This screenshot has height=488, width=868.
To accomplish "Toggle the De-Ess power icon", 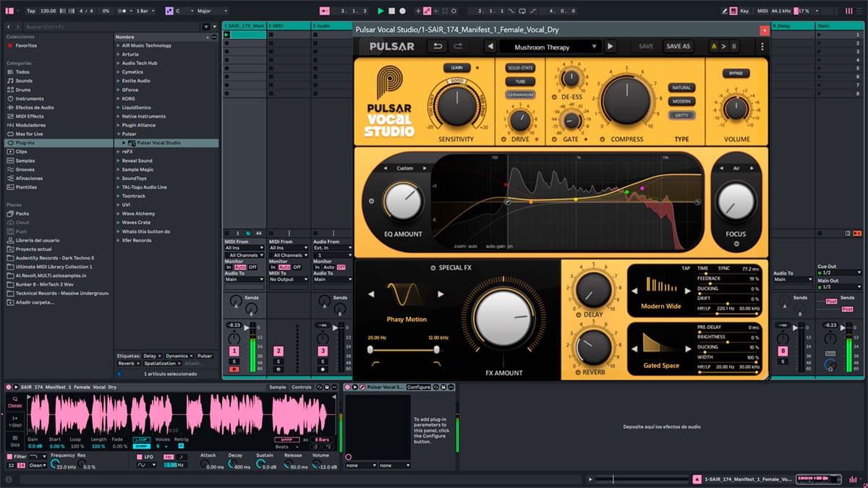I will [x=554, y=97].
